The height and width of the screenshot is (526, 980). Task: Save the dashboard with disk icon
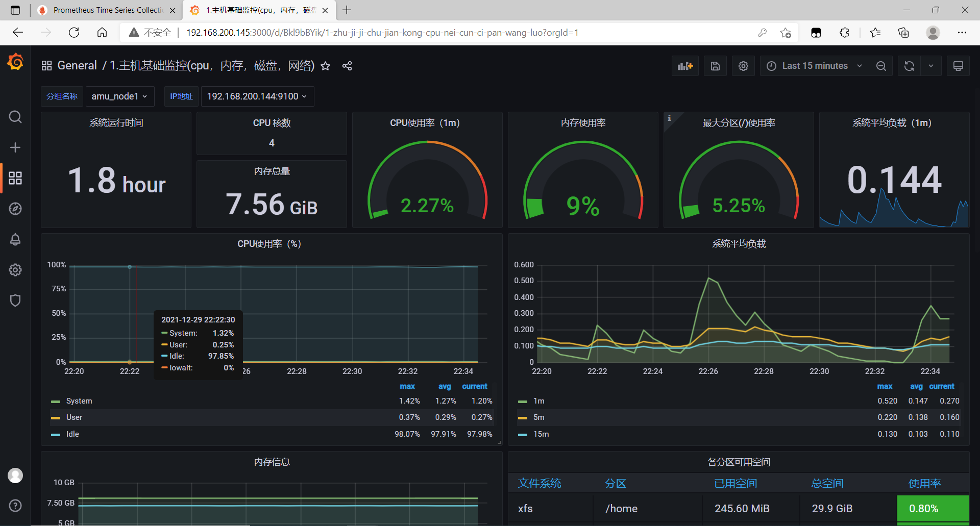[x=715, y=66]
